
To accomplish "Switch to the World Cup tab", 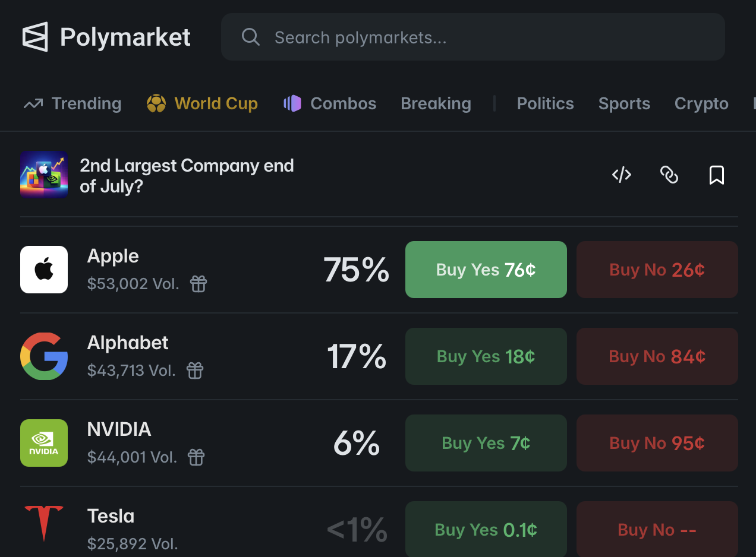I will [x=202, y=103].
